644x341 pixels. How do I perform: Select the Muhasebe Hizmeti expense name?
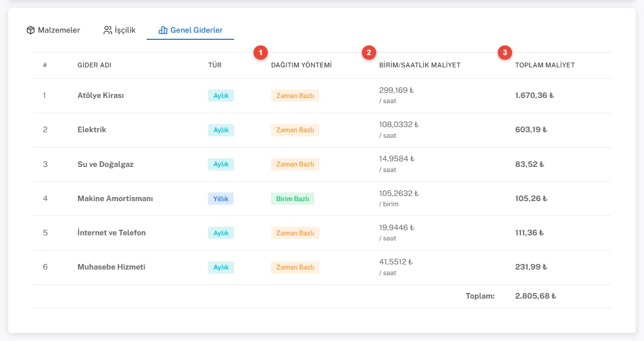pyautogui.click(x=111, y=267)
